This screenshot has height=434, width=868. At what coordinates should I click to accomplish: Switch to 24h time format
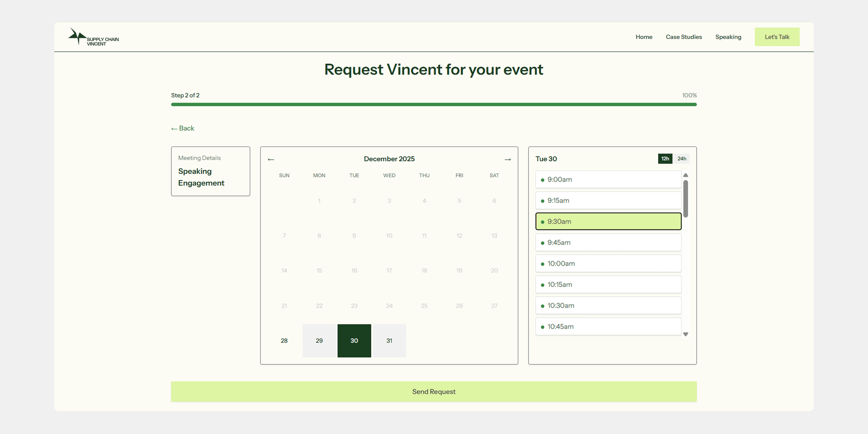coord(682,159)
